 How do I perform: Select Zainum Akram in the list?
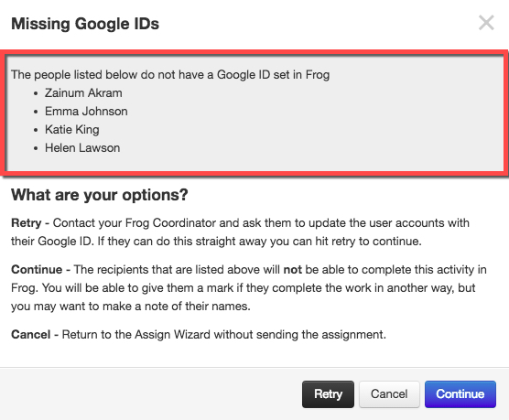pos(83,93)
